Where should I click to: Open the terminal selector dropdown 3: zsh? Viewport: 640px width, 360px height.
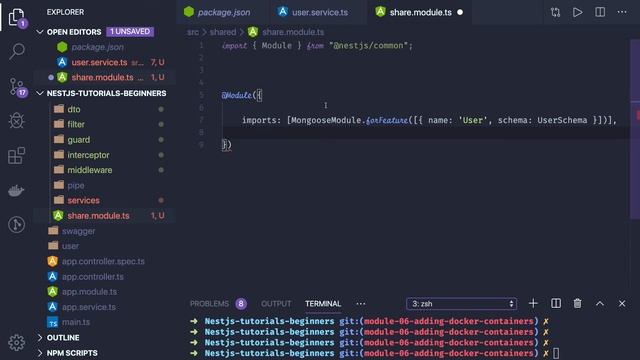tap(462, 304)
